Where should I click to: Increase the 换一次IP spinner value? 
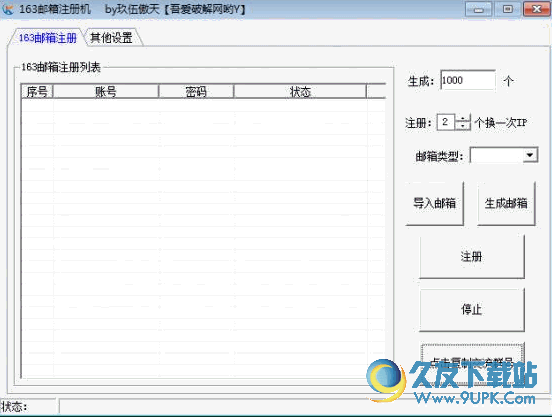(x=463, y=119)
